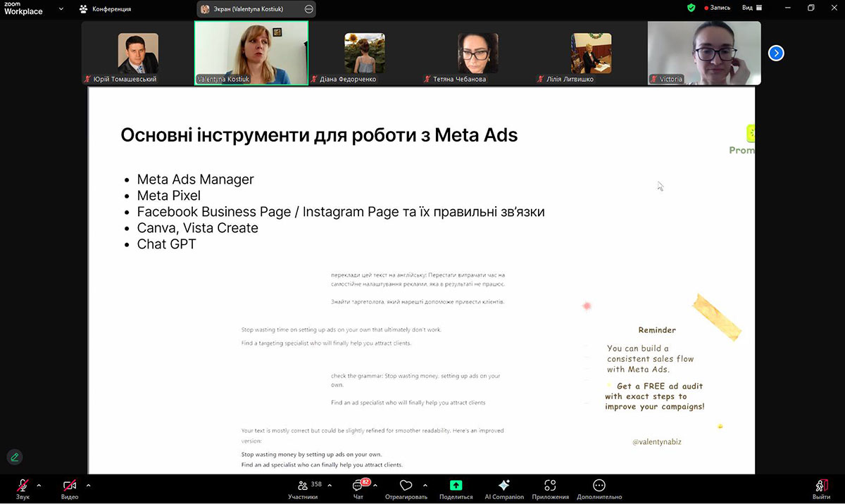Screen dimensions: 845x504
Task: Click the green annotation pencil icon
Action: click(14, 457)
